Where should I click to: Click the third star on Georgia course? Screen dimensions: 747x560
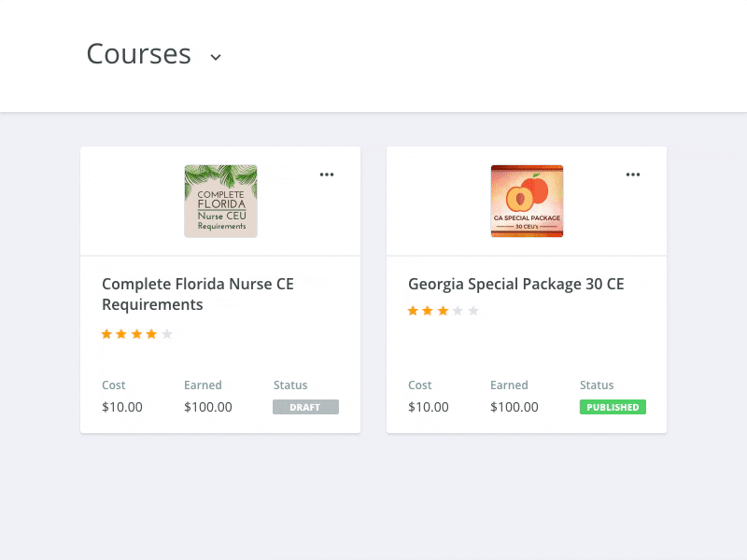[443, 311]
